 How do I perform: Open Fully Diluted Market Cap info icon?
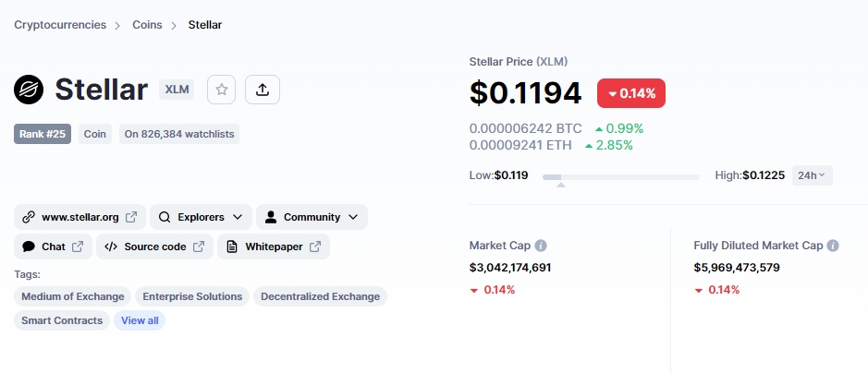pyautogui.click(x=833, y=246)
